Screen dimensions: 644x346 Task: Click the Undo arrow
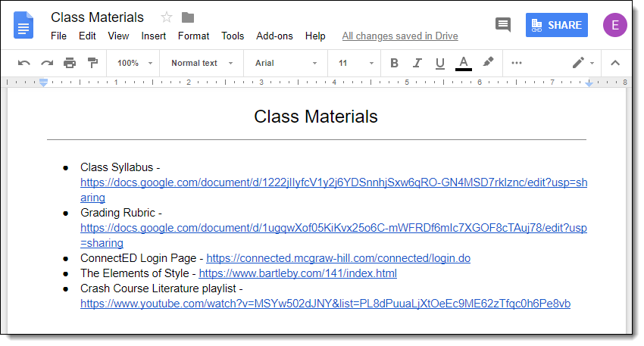pyautogui.click(x=23, y=63)
